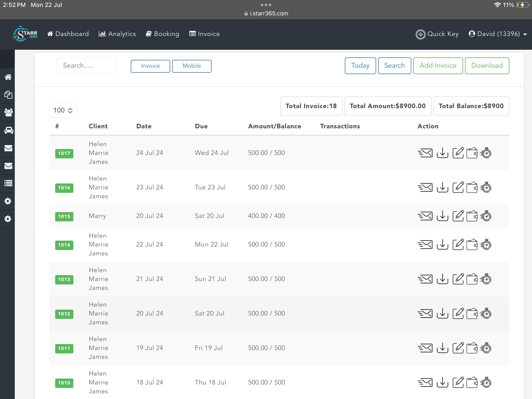This screenshot has height=399, width=532.
Task: Open wallet payment icon for invoice 1017
Action: tap(472, 153)
